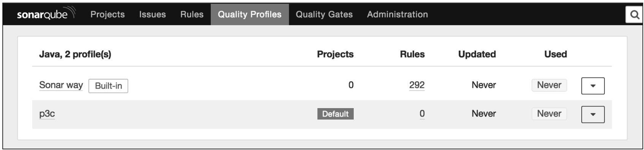Click the Never used label for p3c
The height and width of the screenshot is (150, 644).
click(x=549, y=113)
